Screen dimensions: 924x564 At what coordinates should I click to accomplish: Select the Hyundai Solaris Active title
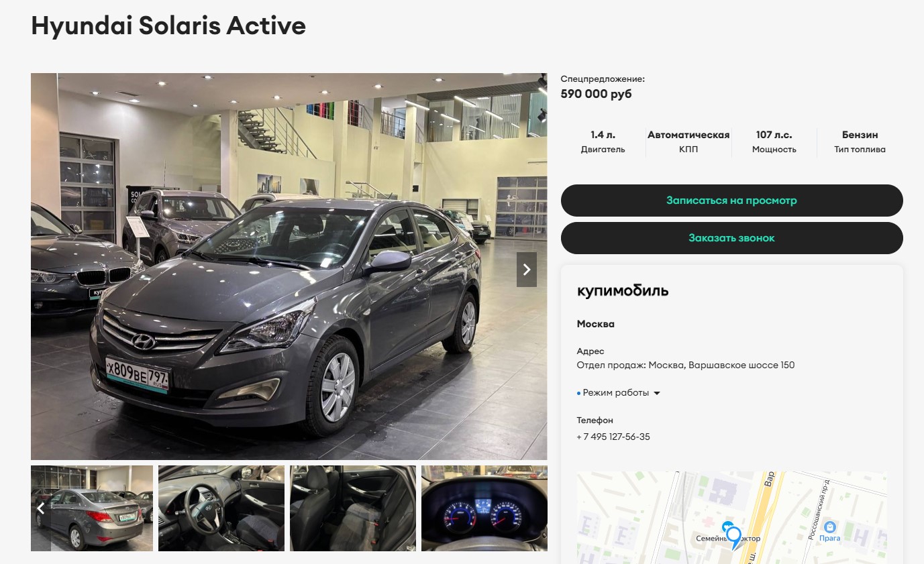click(x=168, y=25)
